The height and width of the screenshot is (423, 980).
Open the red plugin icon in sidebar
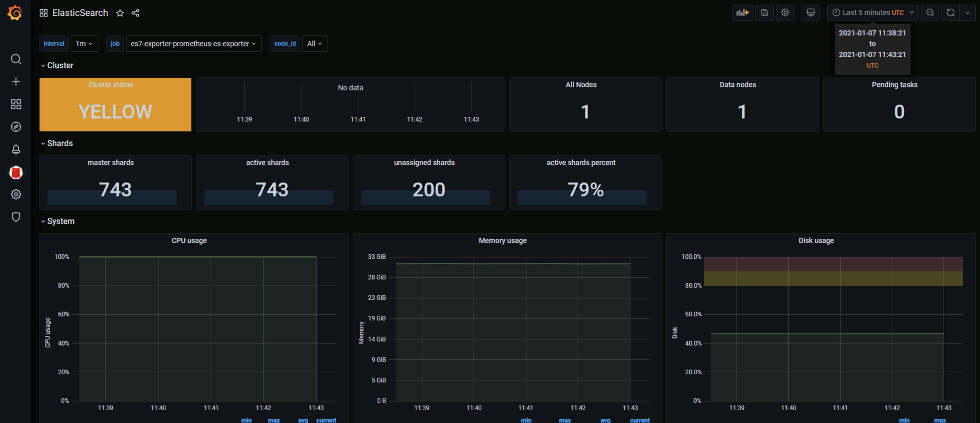click(16, 172)
